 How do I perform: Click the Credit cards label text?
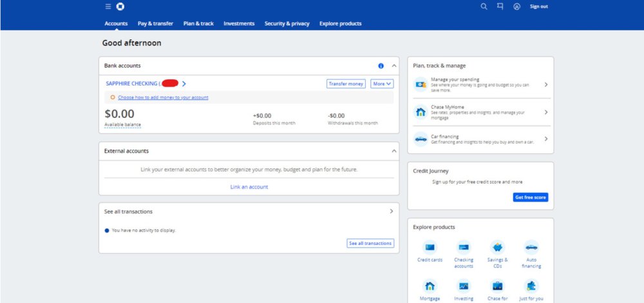pos(430,260)
